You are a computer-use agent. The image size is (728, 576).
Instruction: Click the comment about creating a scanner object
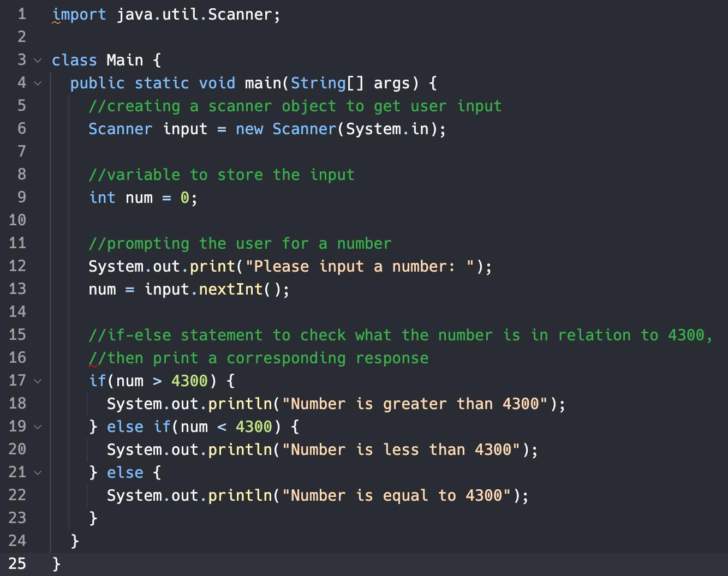click(x=295, y=106)
